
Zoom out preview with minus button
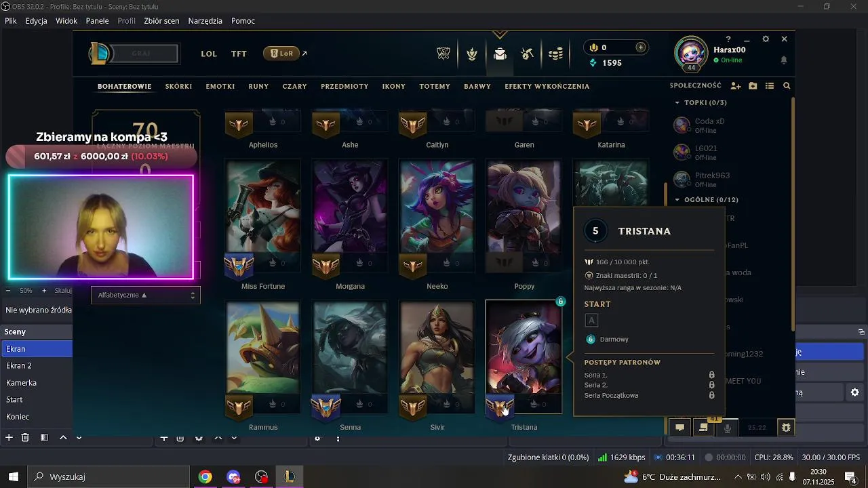pyautogui.click(x=8, y=291)
